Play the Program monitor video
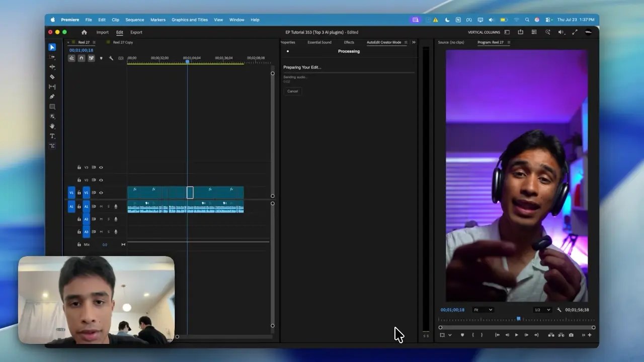This screenshot has height=362, width=644. (x=516, y=335)
